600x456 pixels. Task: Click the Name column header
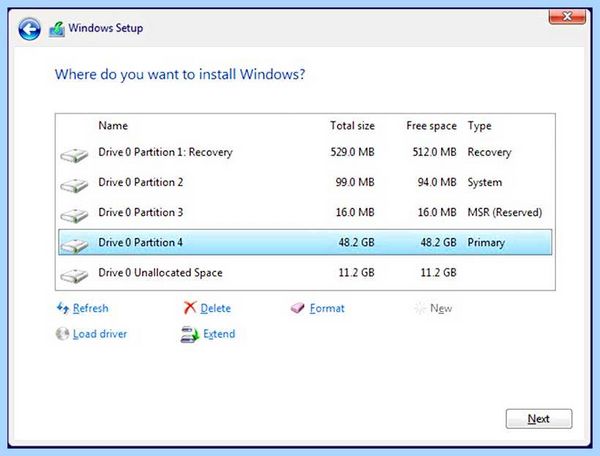tap(113, 125)
